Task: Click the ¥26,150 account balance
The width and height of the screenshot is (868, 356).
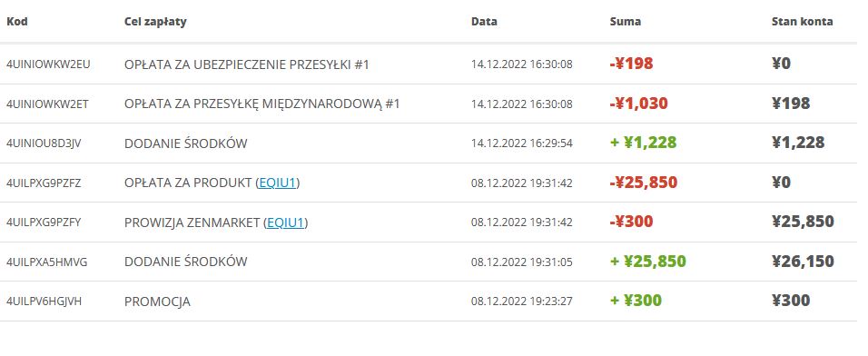Action: pos(804,262)
